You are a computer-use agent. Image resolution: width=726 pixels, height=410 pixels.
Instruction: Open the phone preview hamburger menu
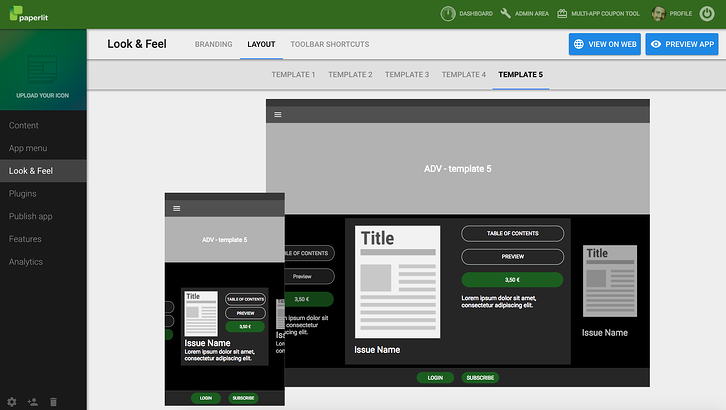[x=176, y=208]
